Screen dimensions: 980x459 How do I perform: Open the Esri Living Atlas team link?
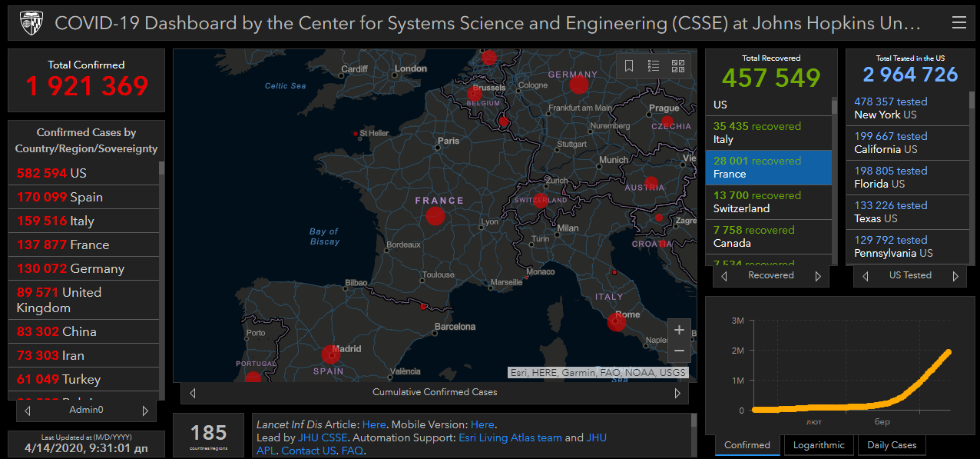click(510, 437)
